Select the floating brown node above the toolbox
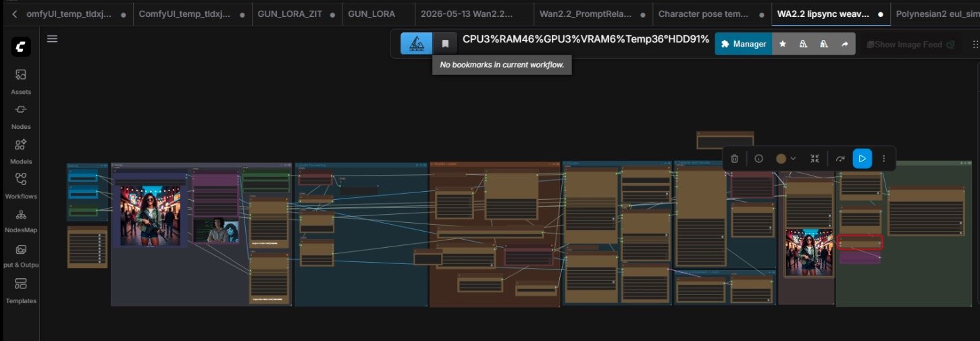 pos(725,140)
